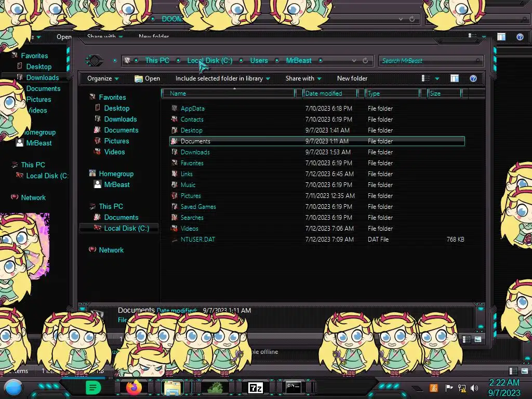Select the NTUSER.DAT file
The image size is (532, 399).
click(198, 239)
